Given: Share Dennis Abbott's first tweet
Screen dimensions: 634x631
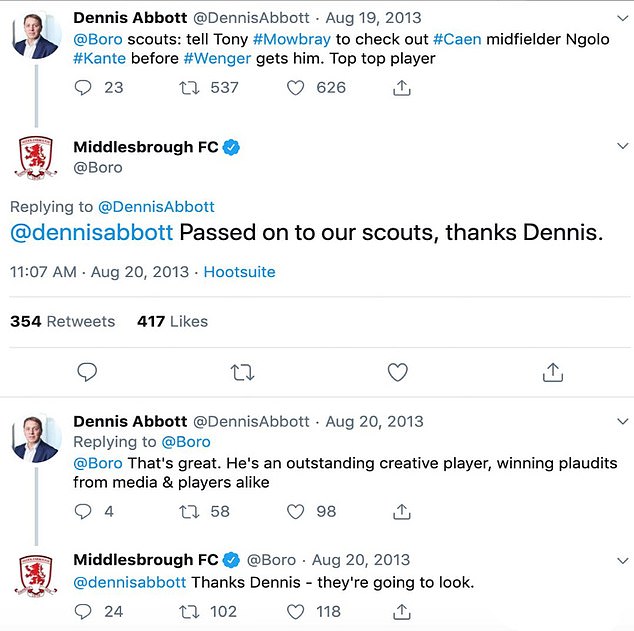Looking at the screenshot, I should pyautogui.click(x=401, y=87).
